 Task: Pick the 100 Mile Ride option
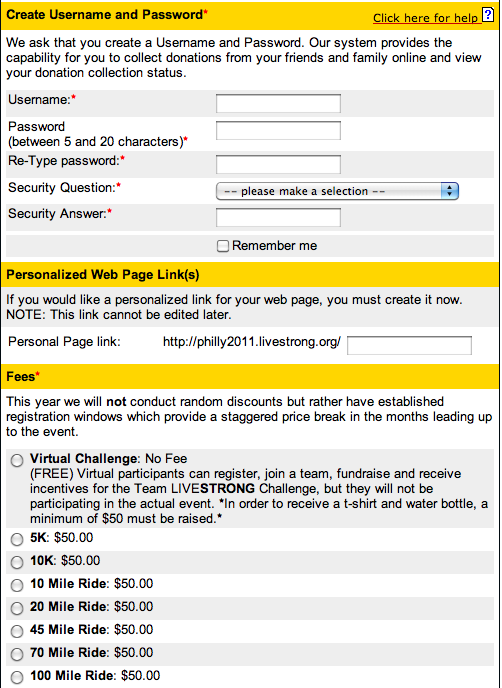click(17, 677)
